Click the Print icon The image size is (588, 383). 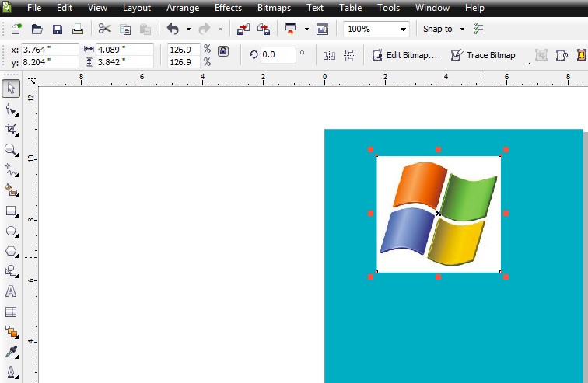tap(78, 30)
